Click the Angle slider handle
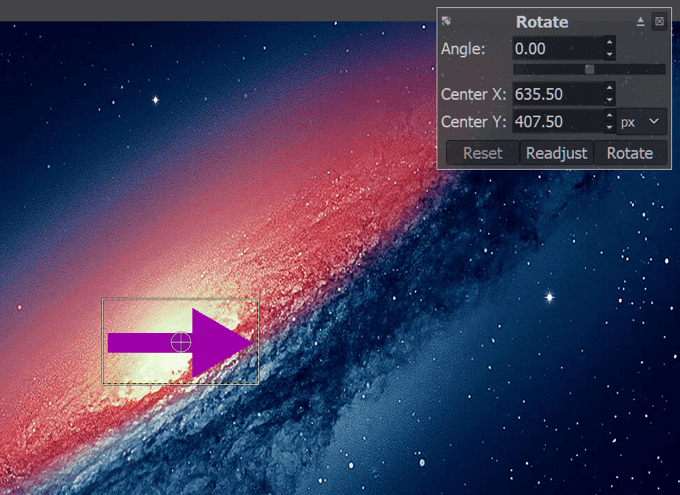 [589, 69]
